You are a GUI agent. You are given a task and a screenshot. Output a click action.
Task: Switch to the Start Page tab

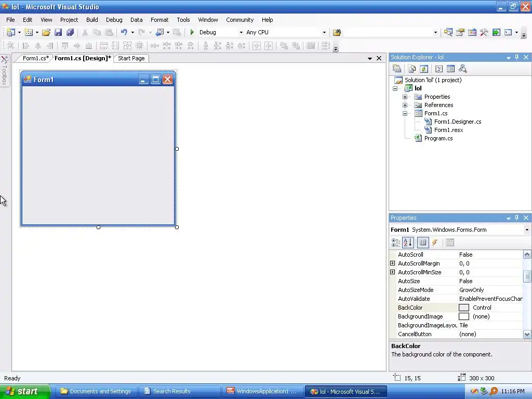131,58
